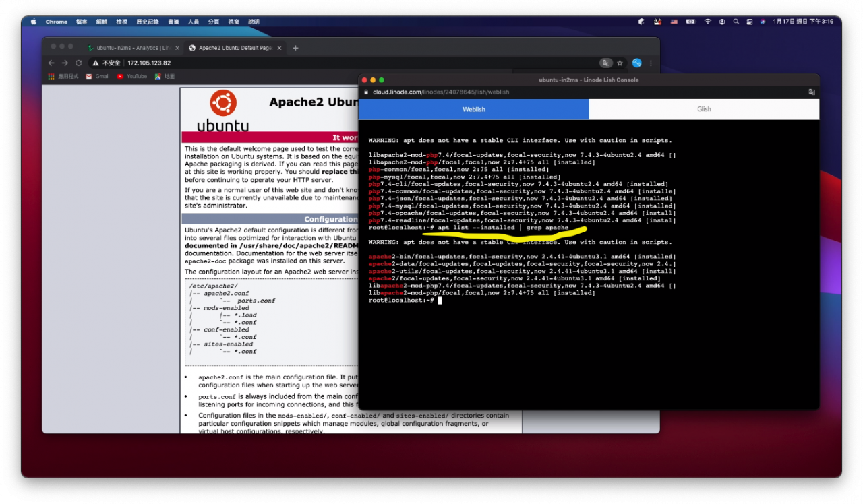Open the Maps bookmark
The width and height of the screenshot is (863, 504).
165,77
